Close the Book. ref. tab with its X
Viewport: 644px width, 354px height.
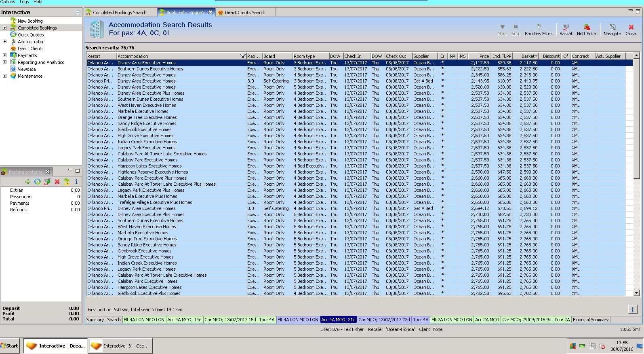(x=210, y=13)
